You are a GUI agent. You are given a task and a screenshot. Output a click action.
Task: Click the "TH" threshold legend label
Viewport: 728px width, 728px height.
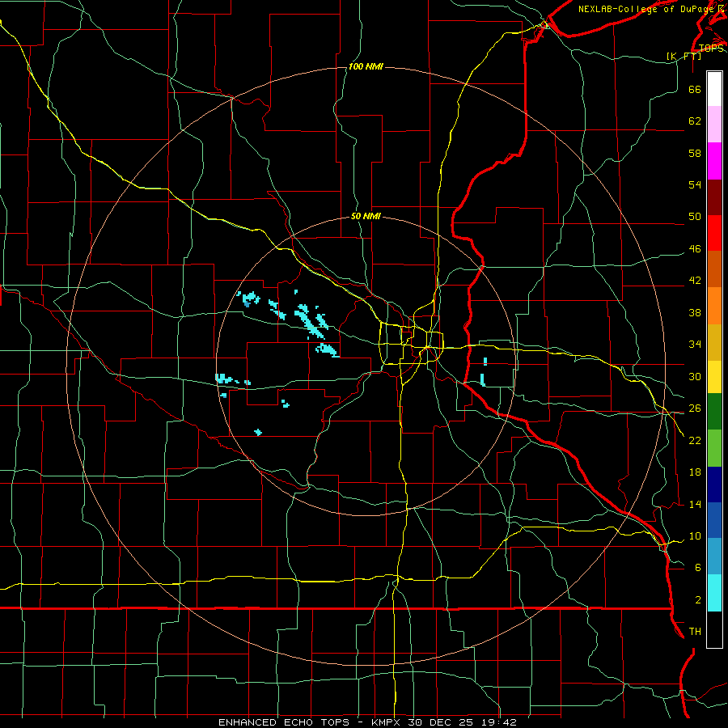(x=695, y=632)
